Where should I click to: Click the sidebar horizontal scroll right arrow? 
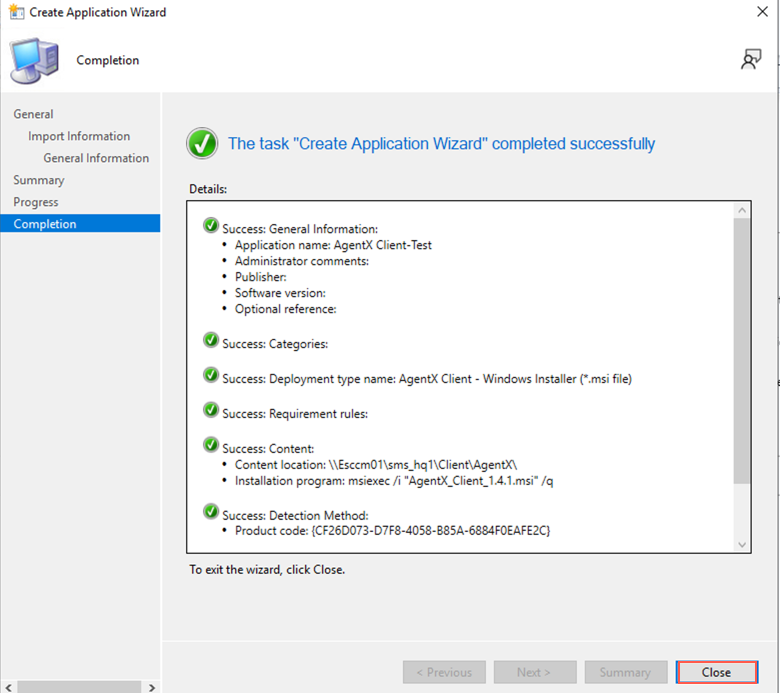coord(152,688)
